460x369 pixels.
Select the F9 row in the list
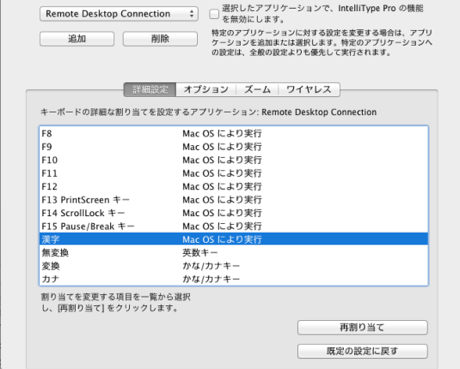click(234, 147)
